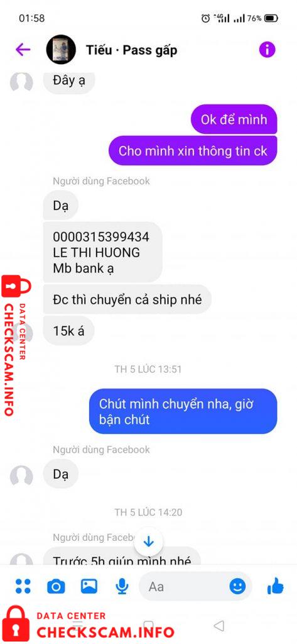297x644 pixels.
Task: Open the photo gallery icon
Action: pos(89,586)
